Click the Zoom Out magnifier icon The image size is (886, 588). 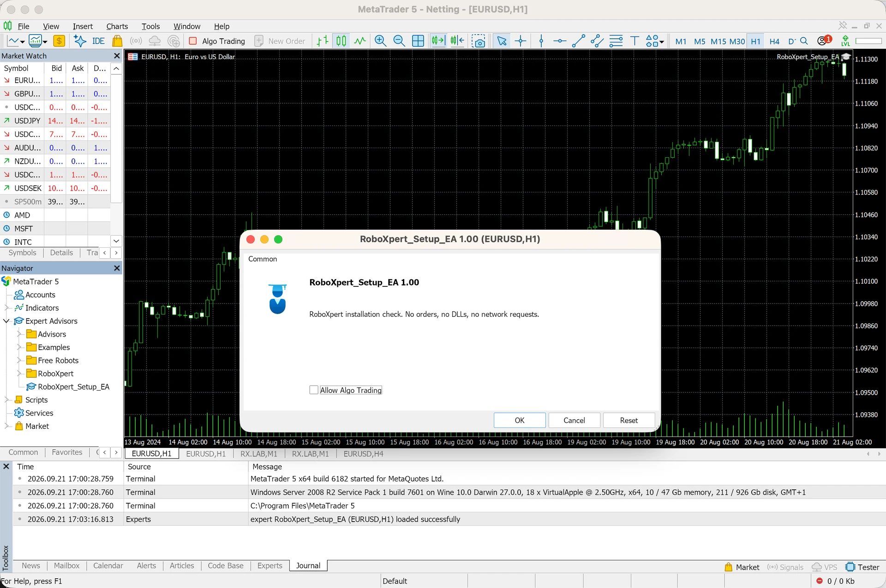[399, 41]
